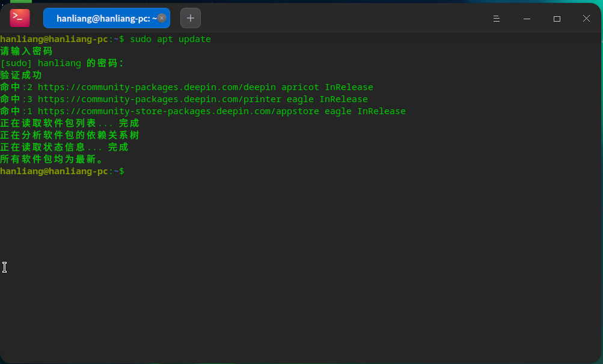
Task: Click the '[sudo] hanliang 的密码:' line
Action: tap(62, 63)
